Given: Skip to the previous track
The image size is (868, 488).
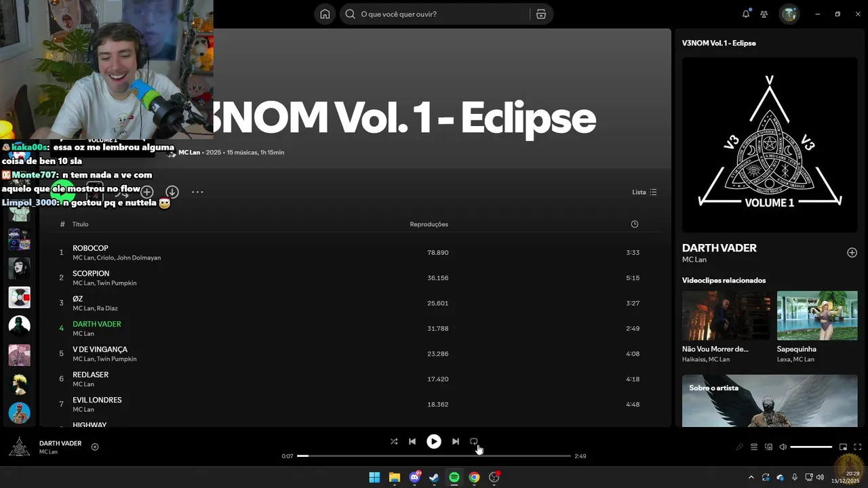Looking at the screenshot, I should click(x=412, y=441).
